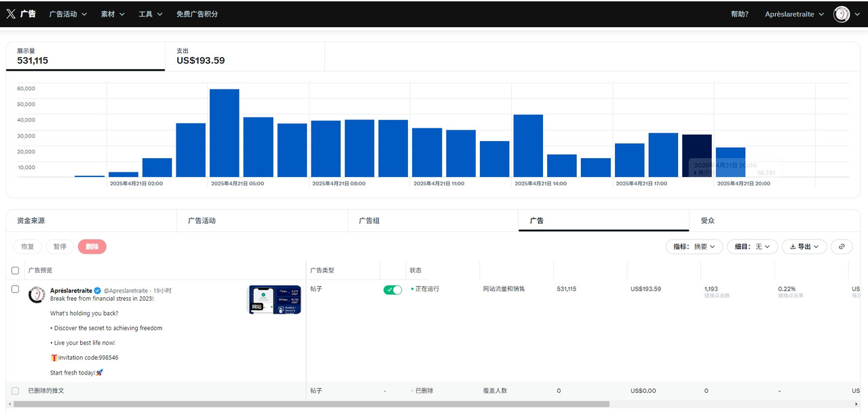Click the last chart bar at 20:00

click(x=730, y=162)
